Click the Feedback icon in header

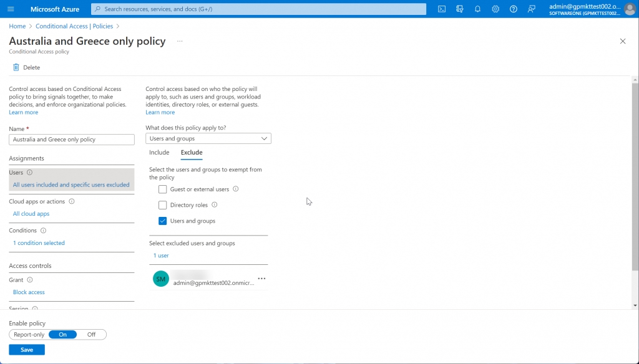pyautogui.click(x=532, y=9)
